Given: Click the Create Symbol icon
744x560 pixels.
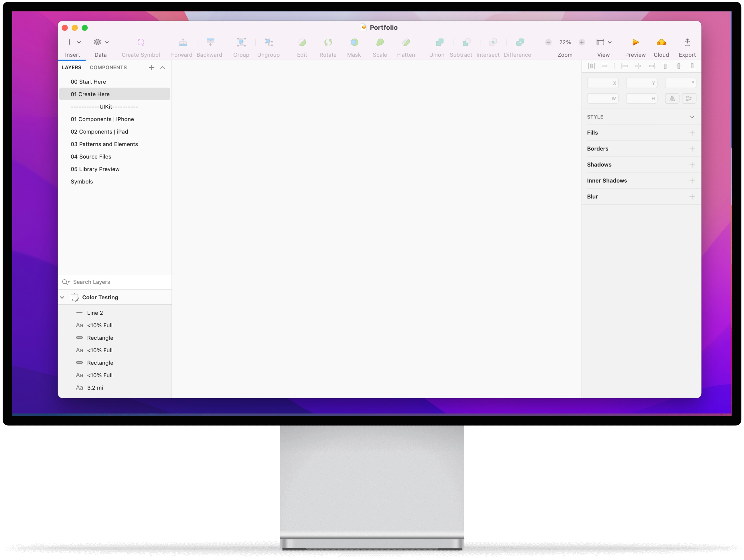Looking at the screenshot, I should [x=141, y=42].
